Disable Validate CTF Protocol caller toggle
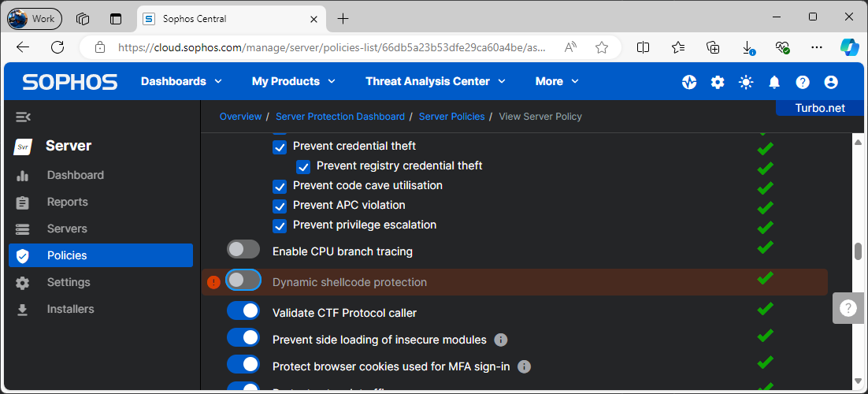The width and height of the screenshot is (868, 394). click(x=243, y=311)
